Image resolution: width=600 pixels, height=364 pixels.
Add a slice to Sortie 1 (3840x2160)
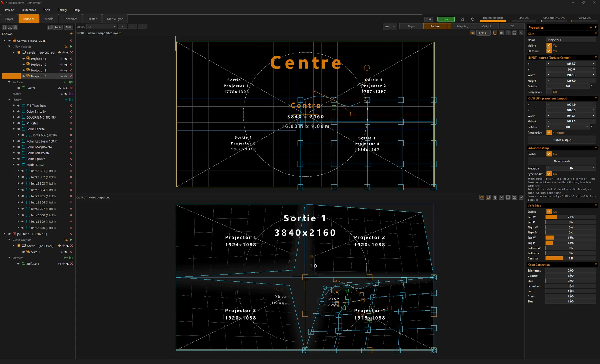59,53
